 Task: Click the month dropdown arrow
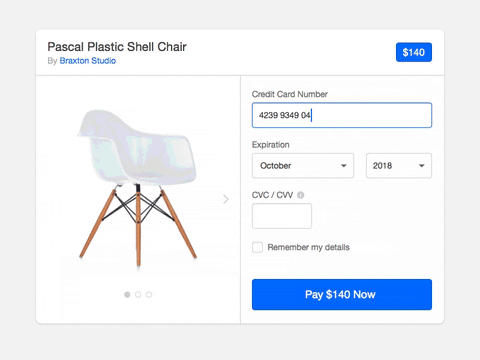344,166
